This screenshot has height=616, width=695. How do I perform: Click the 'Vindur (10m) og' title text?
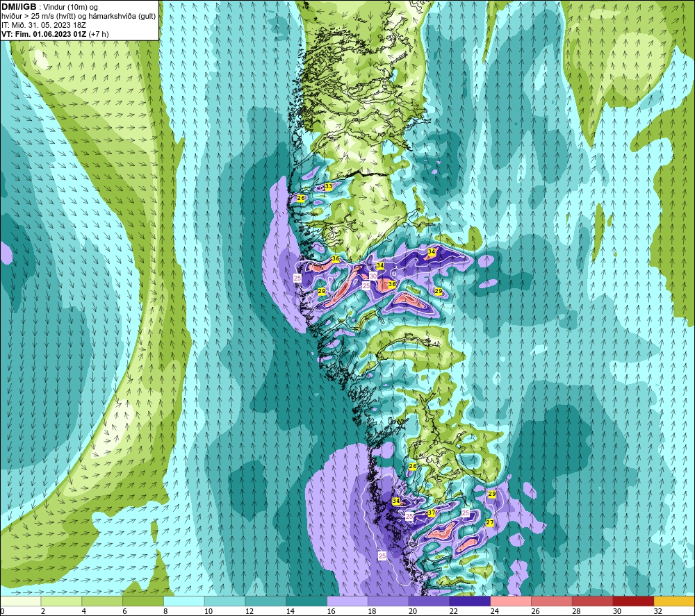pos(70,8)
